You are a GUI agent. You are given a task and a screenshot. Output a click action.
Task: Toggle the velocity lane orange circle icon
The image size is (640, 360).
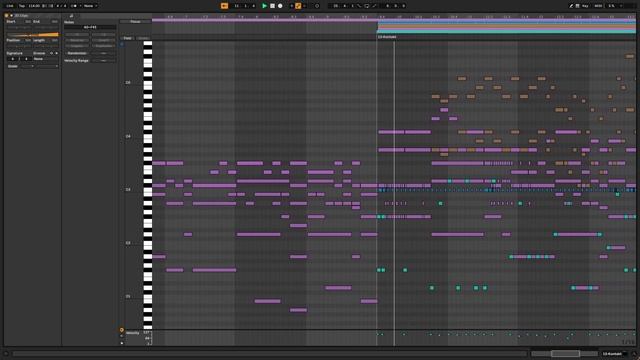[x=122, y=330]
